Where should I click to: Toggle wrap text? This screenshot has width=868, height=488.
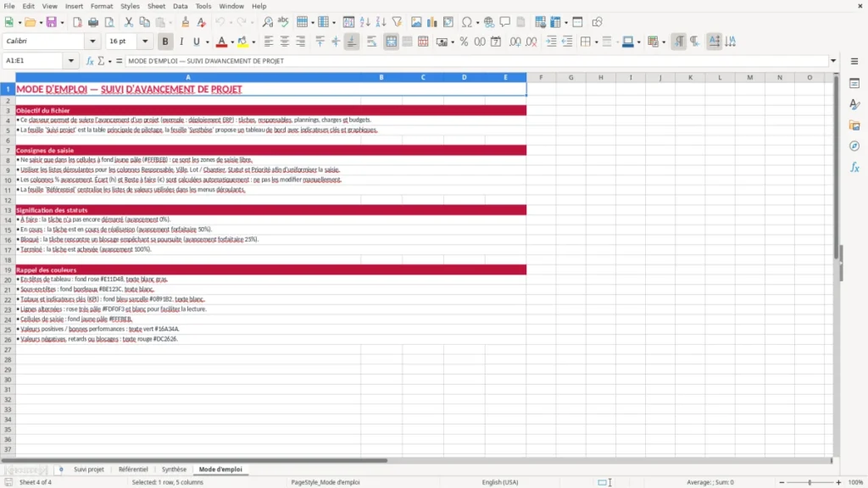pos(371,42)
